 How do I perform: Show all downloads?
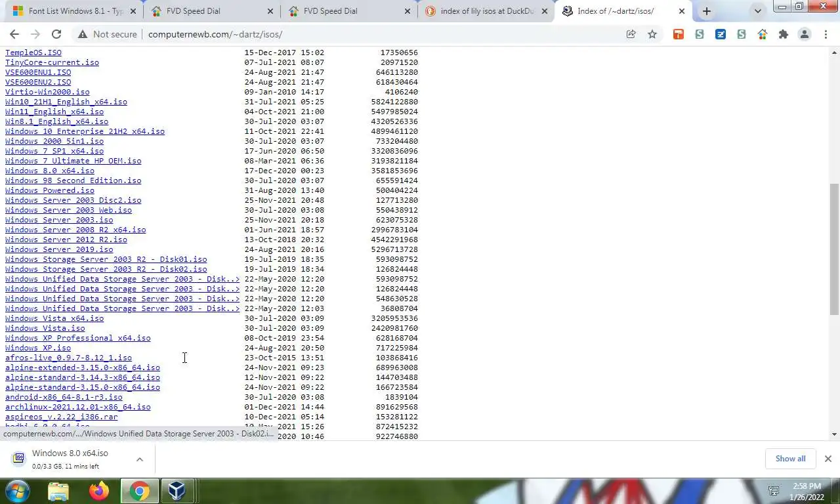click(x=790, y=459)
